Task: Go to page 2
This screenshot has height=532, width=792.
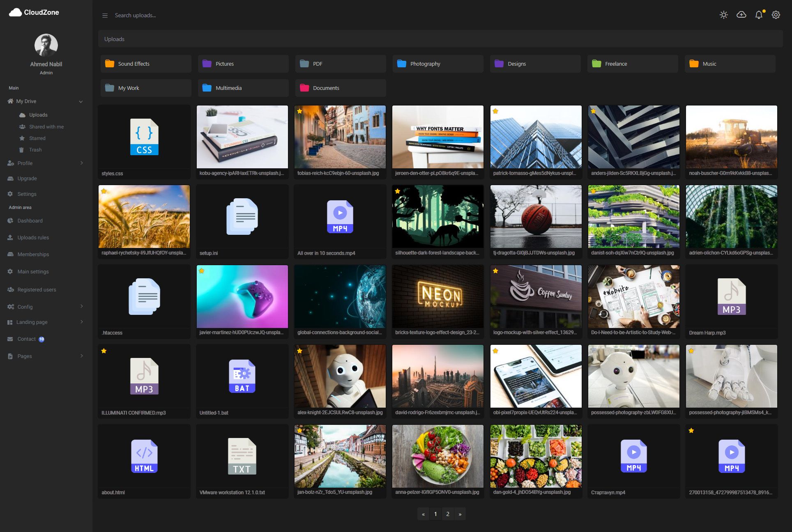Action: 448,514
